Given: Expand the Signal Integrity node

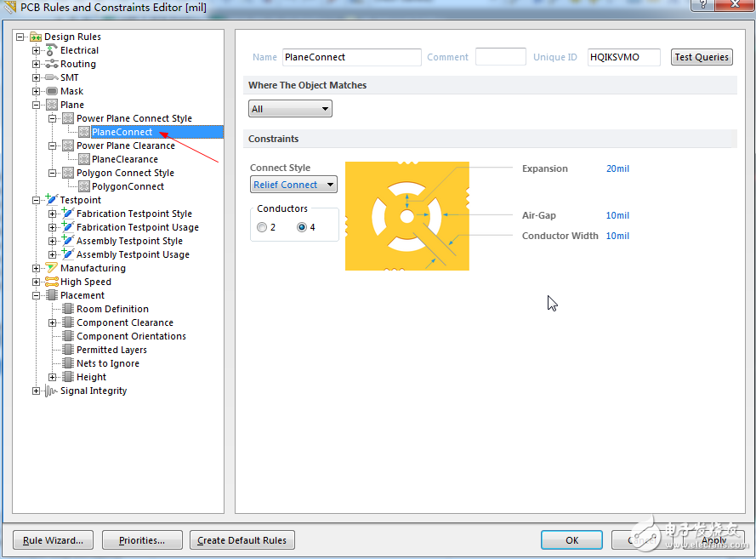Looking at the screenshot, I should click(37, 391).
